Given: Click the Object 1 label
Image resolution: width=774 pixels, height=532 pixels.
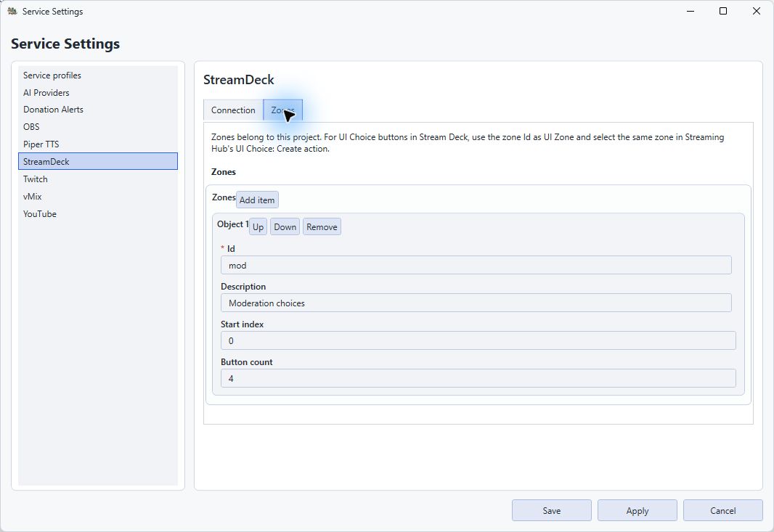Looking at the screenshot, I should pos(232,224).
